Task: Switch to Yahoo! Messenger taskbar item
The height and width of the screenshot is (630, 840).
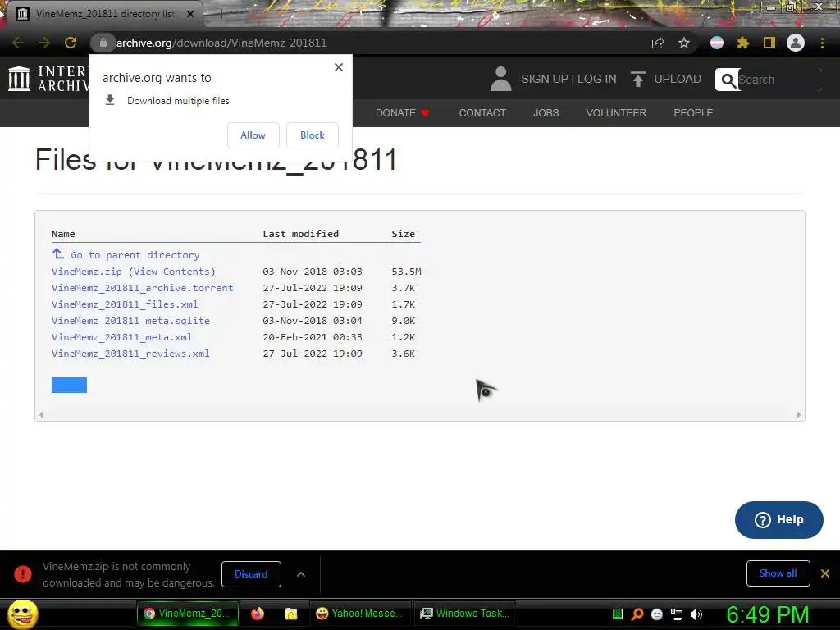Action: (359, 614)
